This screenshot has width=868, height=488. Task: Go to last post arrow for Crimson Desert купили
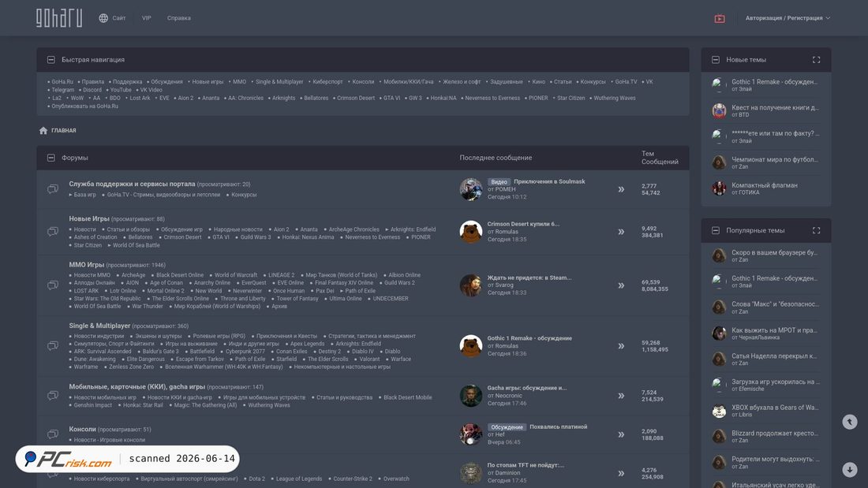pyautogui.click(x=621, y=232)
